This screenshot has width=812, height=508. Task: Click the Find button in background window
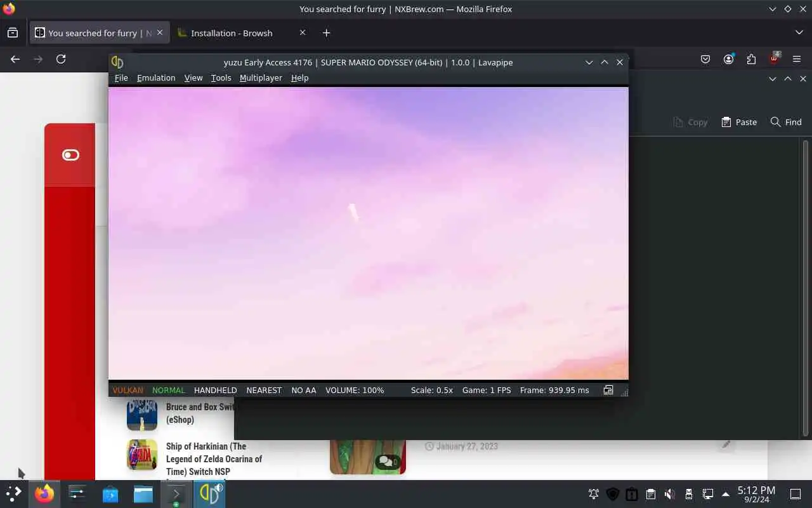(786, 122)
